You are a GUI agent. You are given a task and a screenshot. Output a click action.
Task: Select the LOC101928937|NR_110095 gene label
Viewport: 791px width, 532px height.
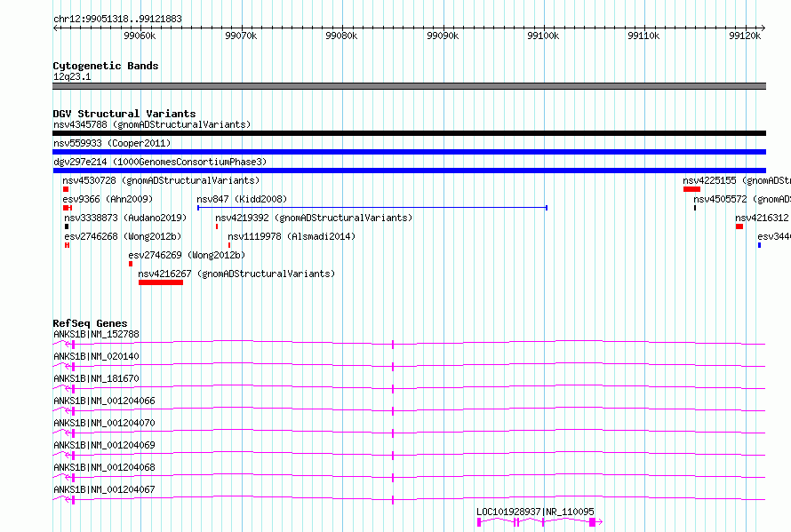tap(535, 512)
